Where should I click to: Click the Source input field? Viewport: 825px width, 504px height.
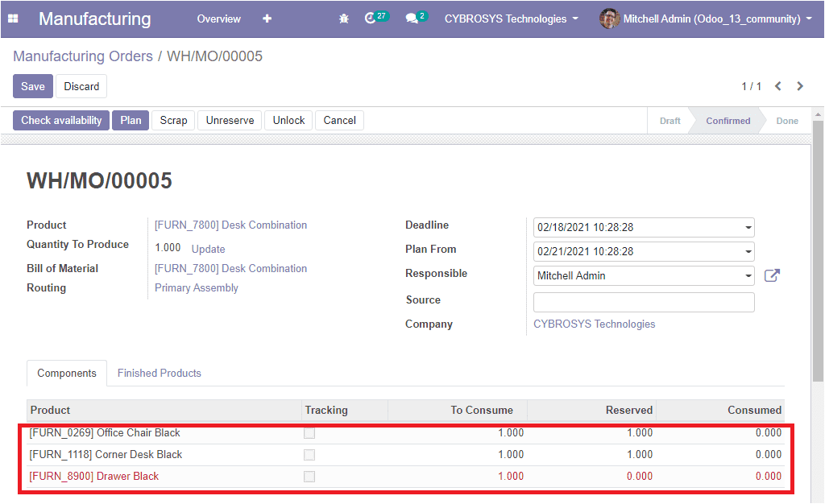coord(644,302)
